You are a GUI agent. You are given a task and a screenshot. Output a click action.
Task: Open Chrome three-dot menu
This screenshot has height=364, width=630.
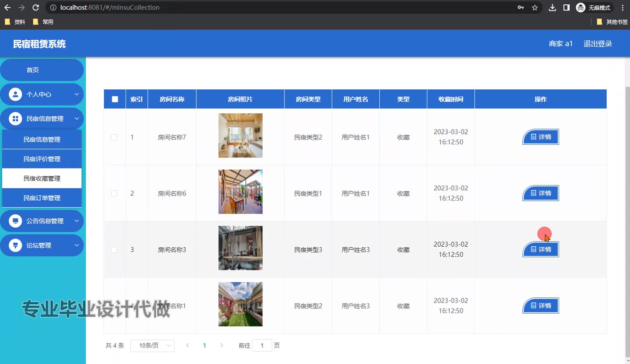coord(623,7)
